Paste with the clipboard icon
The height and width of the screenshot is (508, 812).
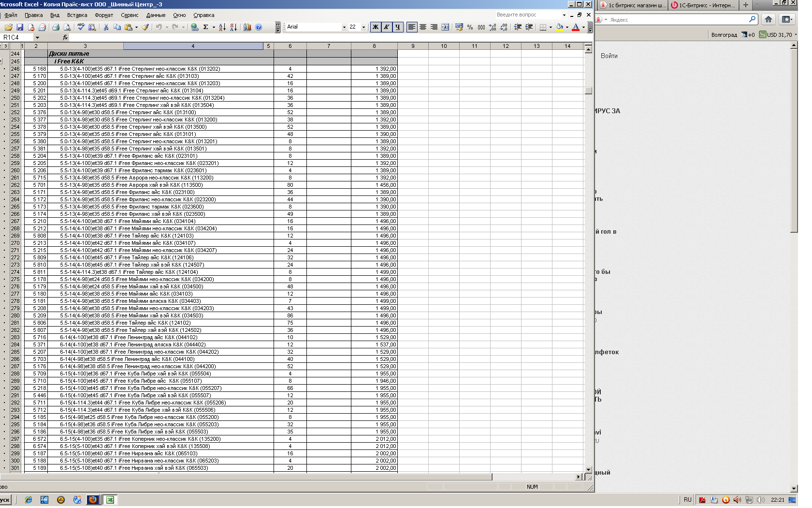tap(128, 27)
